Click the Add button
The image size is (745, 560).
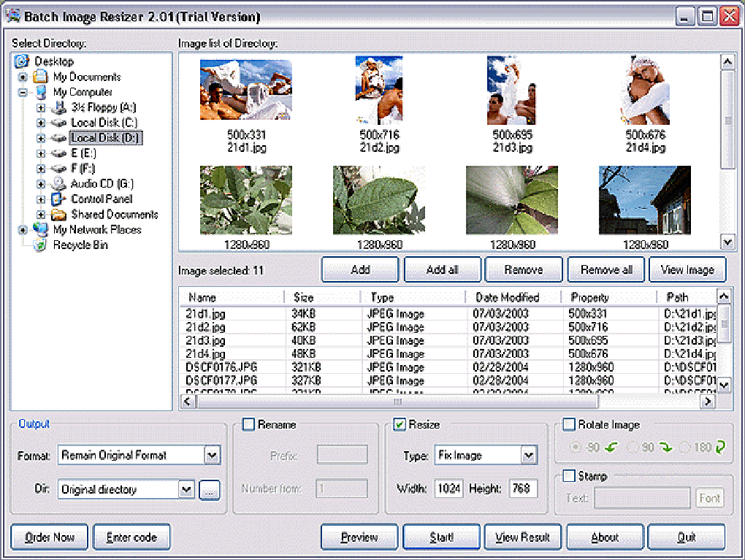pos(360,269)
